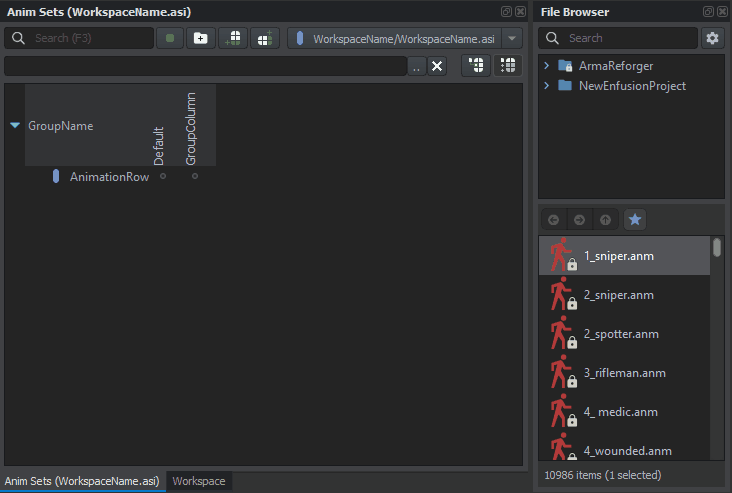The height and width of the screenshot is (493, 732).
Task: Click the 4_ medic.anm animation icon
Action: (563, 411)
